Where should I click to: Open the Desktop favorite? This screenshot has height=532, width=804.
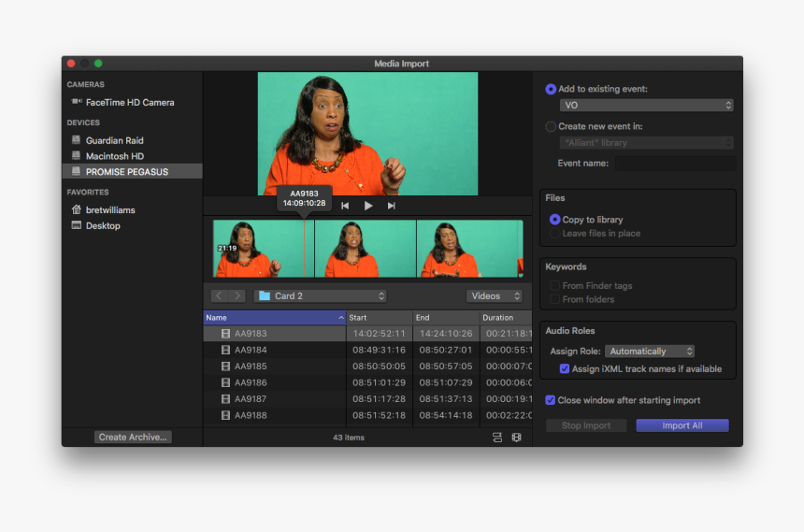[102, 225]
